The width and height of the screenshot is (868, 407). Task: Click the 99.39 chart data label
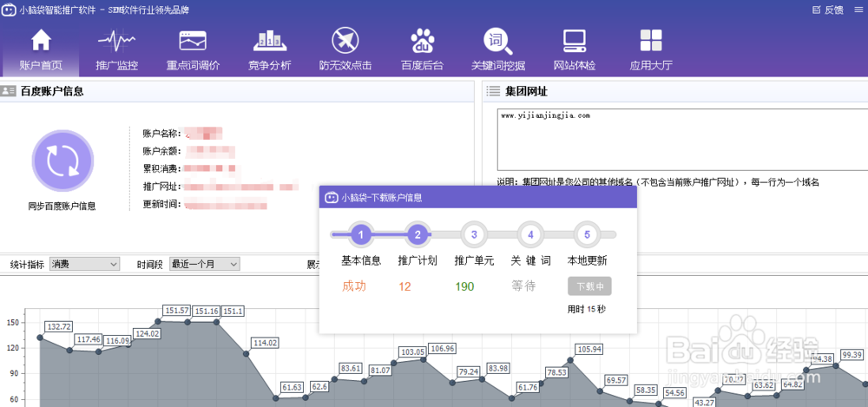click(x=852, y=354)
